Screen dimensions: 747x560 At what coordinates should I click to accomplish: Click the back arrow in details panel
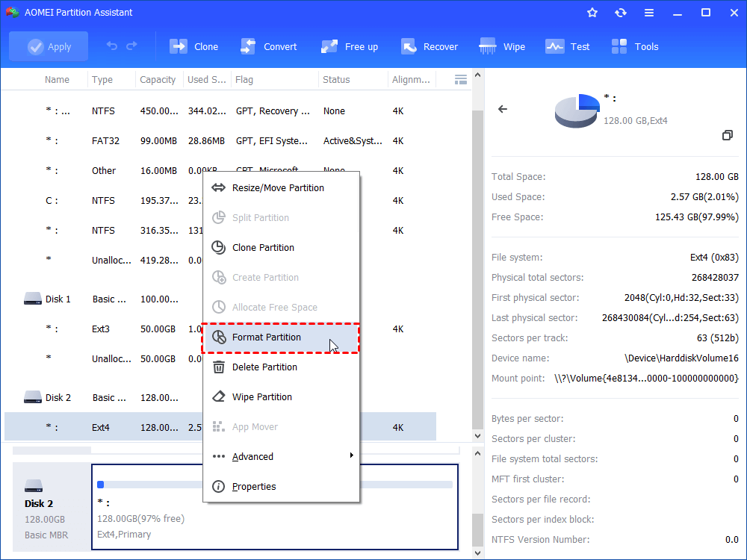coord(503,109)
